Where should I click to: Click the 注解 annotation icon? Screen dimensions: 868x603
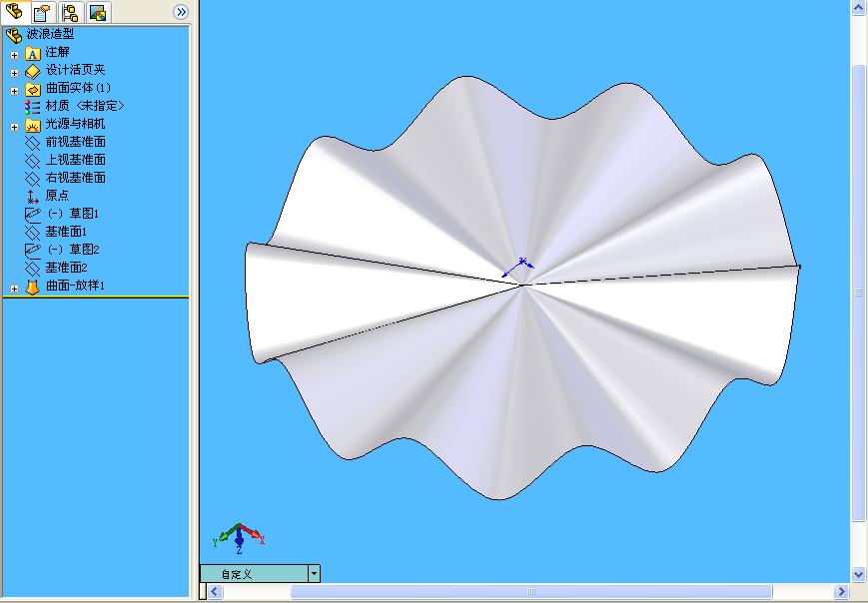tap(33, 54)
